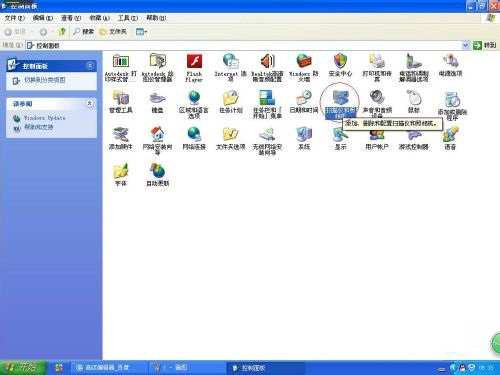Open Windows Firewall icon
The height and width of the screenshot is (375, 500).
pyautogui.click(x=304, y=62)
